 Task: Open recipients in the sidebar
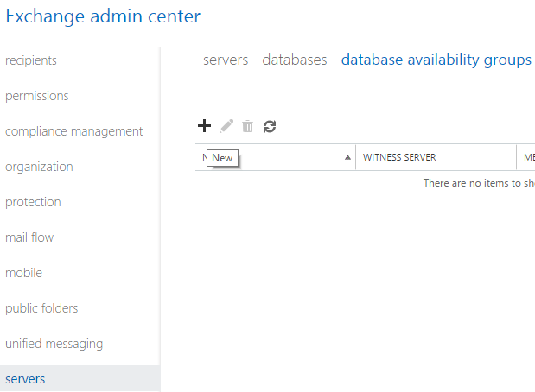(x=31, y=60)
